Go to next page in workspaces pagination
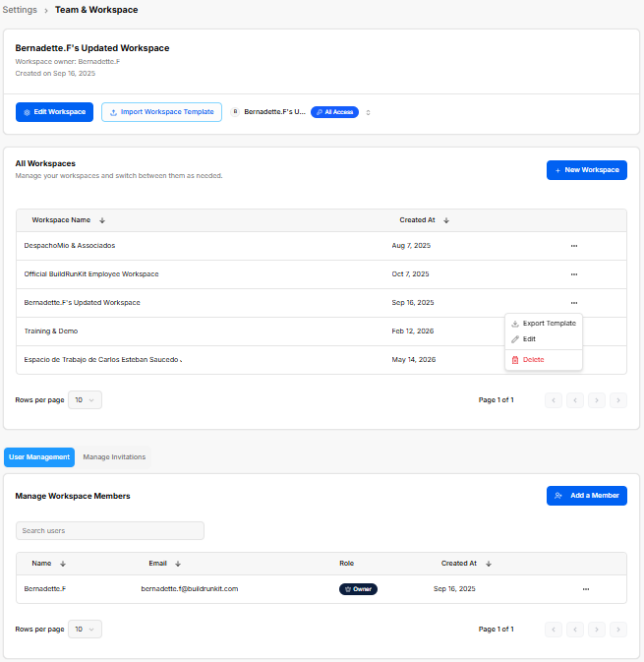This screenshot has height=662, width=644. tap(597, 400)
